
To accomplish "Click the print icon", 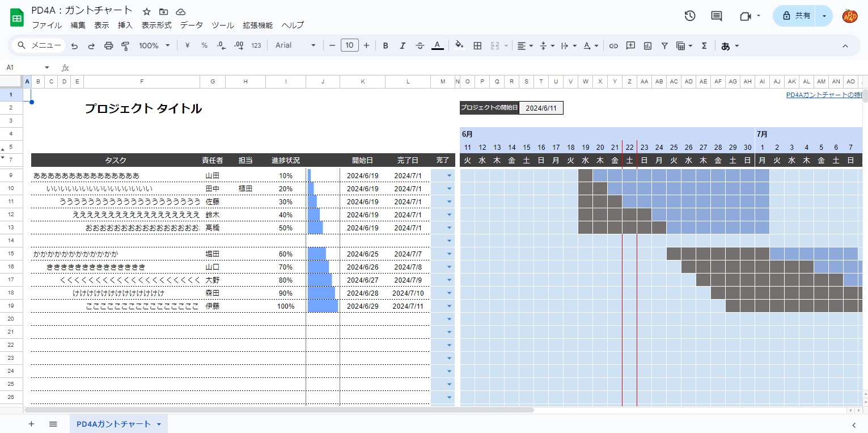I will 108,46.
